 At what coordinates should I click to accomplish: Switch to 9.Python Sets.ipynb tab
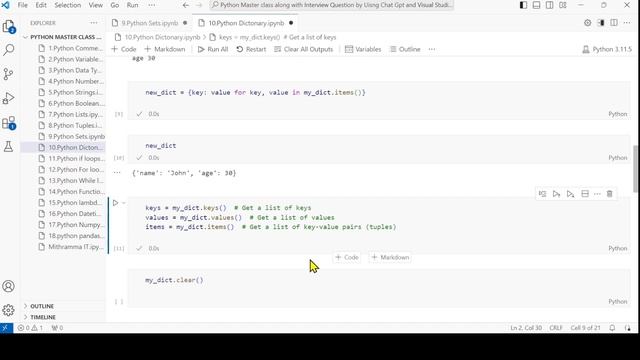pyautogui.click(x=149, y=23)
